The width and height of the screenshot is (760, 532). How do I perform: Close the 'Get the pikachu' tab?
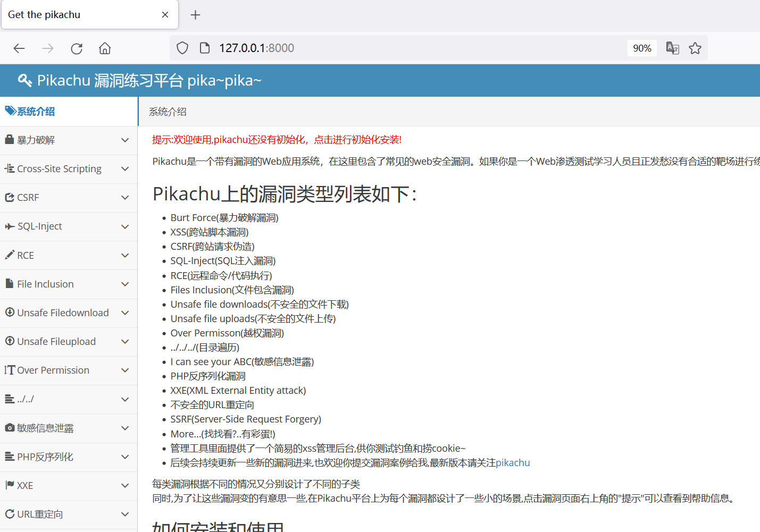165,15
